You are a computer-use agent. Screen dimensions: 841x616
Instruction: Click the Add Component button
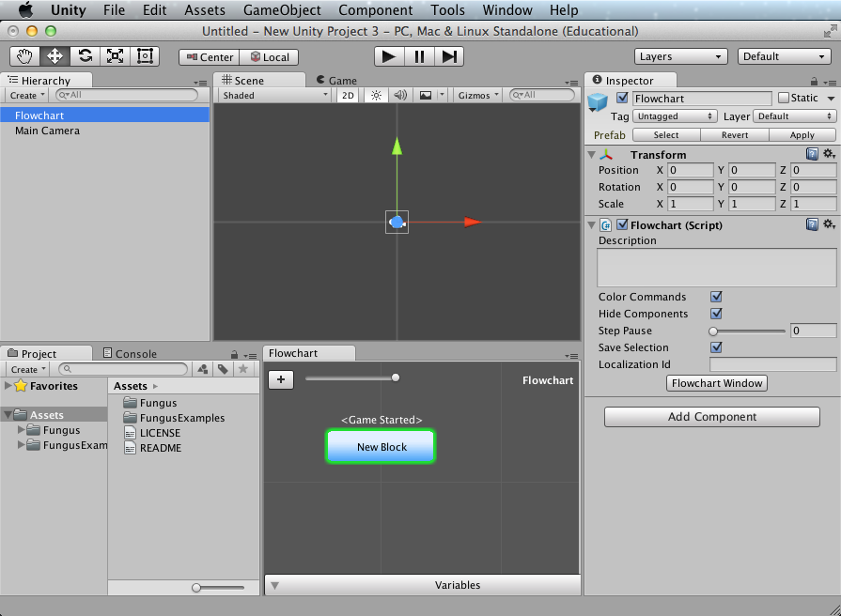[711, 417]
